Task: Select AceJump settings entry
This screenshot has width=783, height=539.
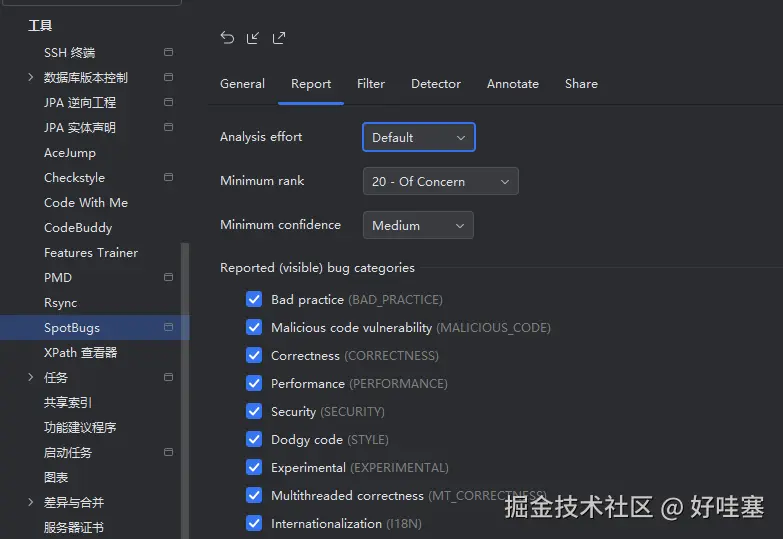Action: click(69, 152)
